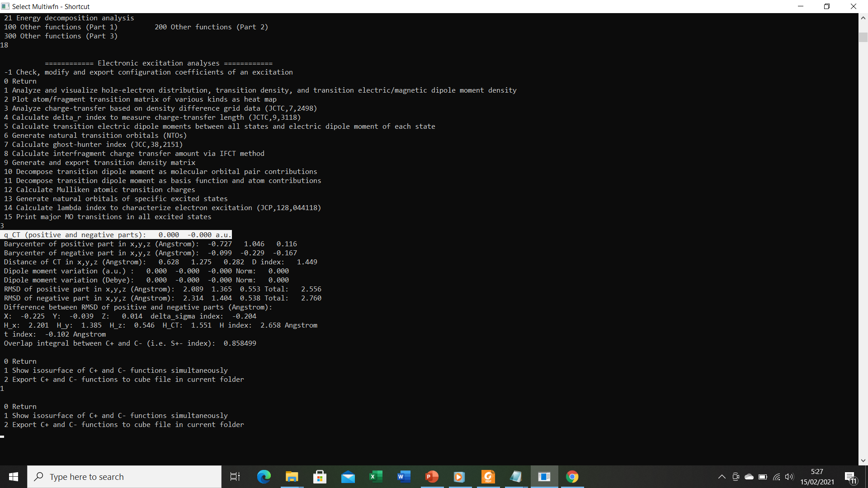Open the Wi-Fi network flyout
This screenshot has height=488, width=868.
[776, 477]
